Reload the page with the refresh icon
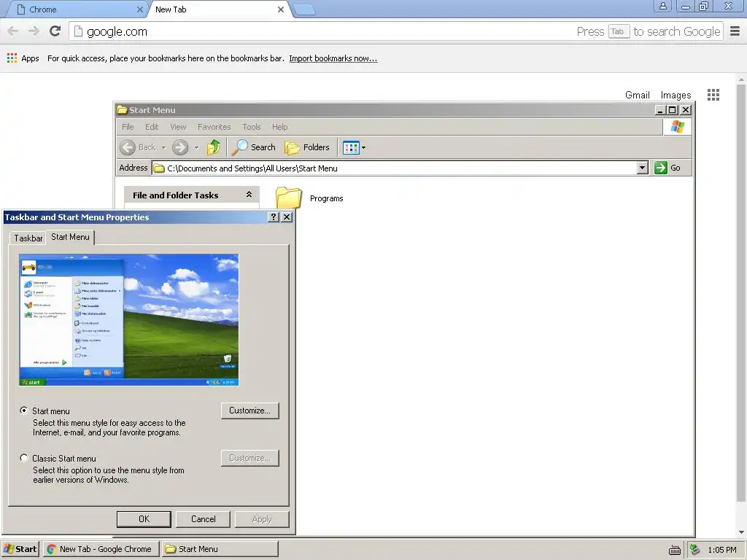Viewport: 747px width, 560px height. click(x=55, y=31)
